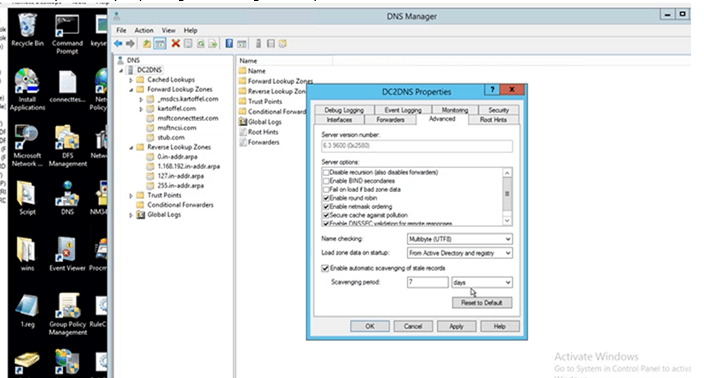Image resolution: width=704 pixels, height=378 pixels.
Task: Open the Script folder on the desktop
Action: pos(27,198)
